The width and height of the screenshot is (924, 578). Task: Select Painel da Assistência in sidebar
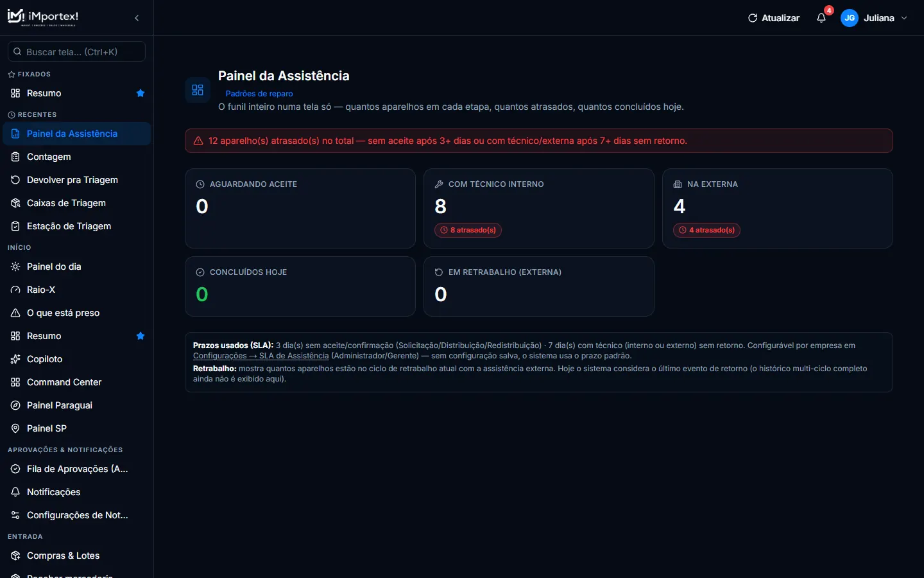(76, 134)
